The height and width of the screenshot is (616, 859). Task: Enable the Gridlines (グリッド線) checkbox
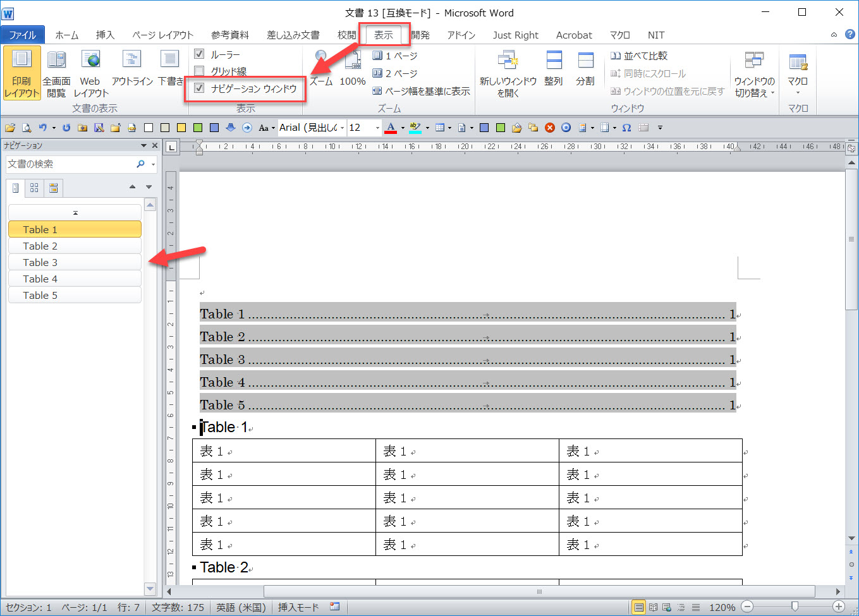[200, 71]
